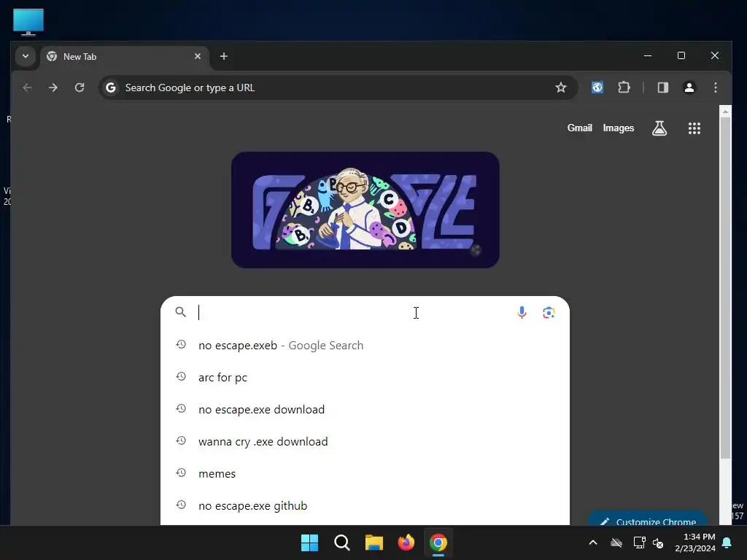Viewport: 747px width, 560px height.
Task: Reload the current page
Action: (80, 87)
